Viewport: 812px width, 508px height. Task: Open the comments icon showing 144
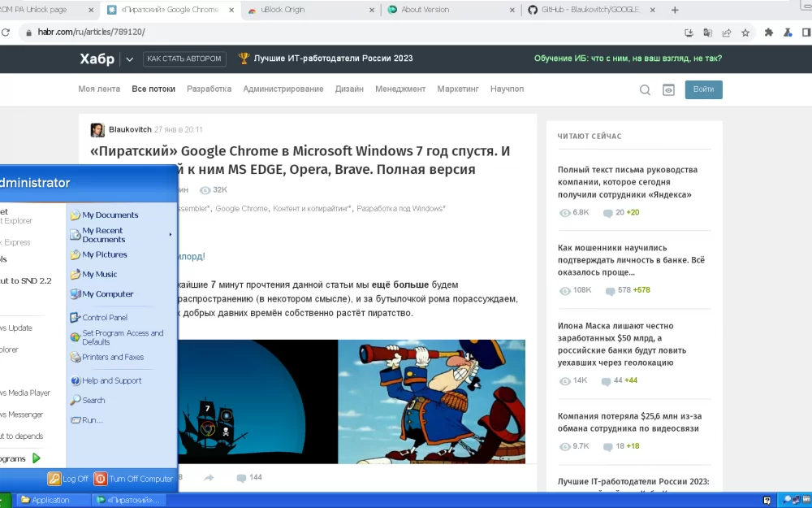[241, 478]
